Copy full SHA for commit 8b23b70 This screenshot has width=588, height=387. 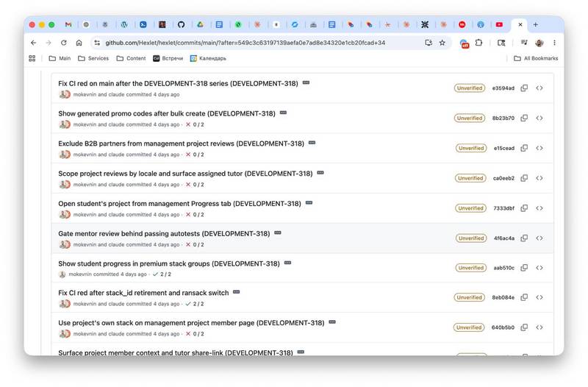(x=524, y=118)
